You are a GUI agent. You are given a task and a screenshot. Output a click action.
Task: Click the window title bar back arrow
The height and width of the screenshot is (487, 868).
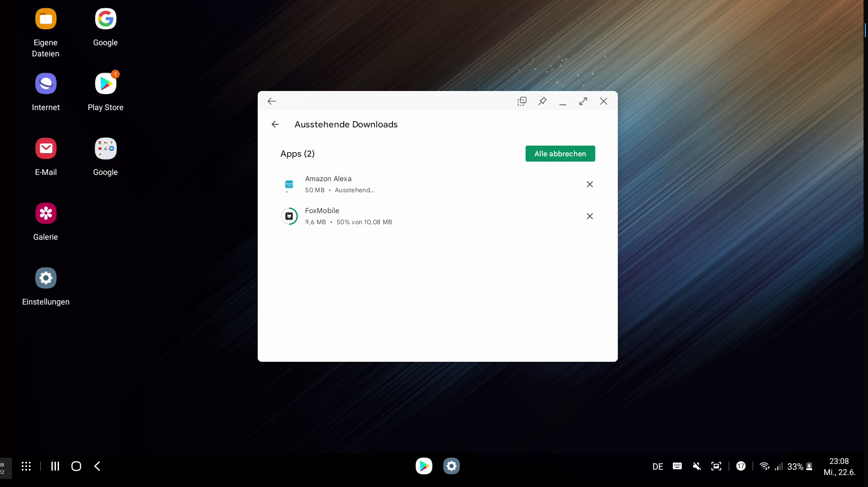[x=272, y=101]
